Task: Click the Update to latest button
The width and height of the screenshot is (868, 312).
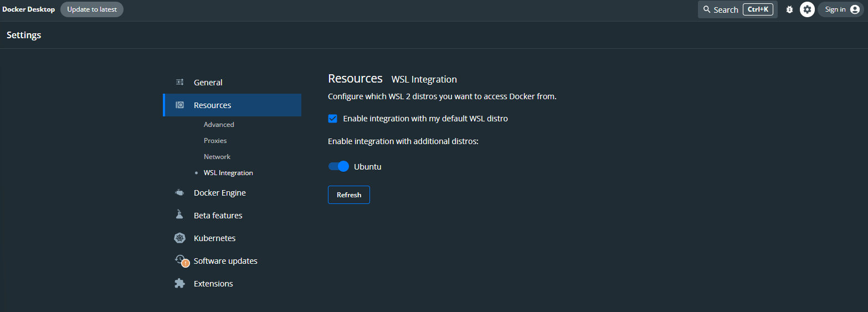Action: 92,9
